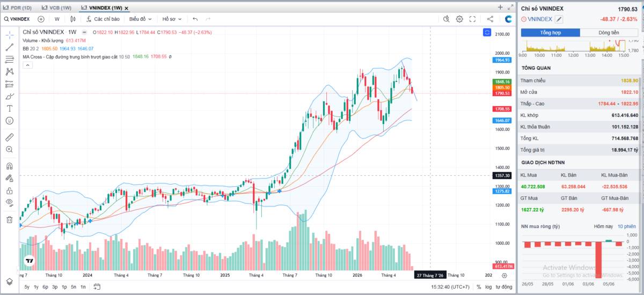Edit the VNINDEX symbol with pencil icon
The image size is (644, 295).
[559, 19]
